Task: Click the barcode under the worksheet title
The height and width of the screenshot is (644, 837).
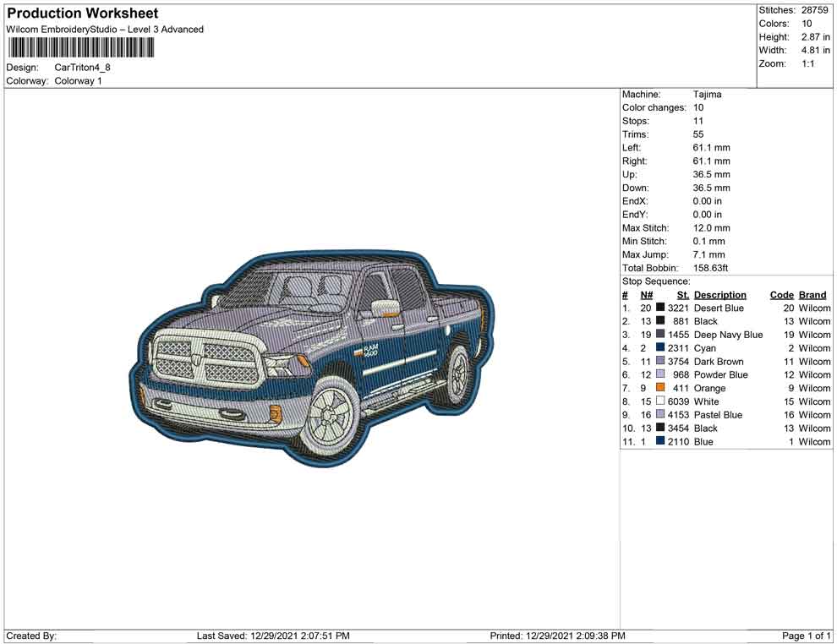Action: click(81, 48)
